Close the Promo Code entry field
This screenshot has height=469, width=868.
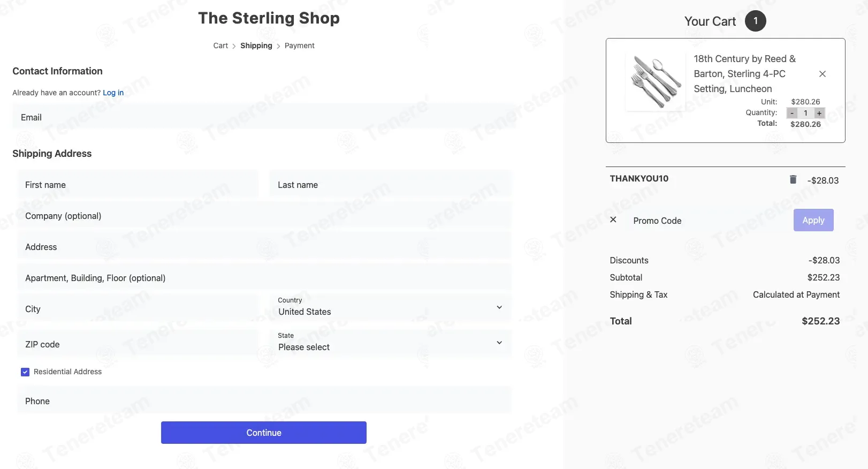click(613, 220)
